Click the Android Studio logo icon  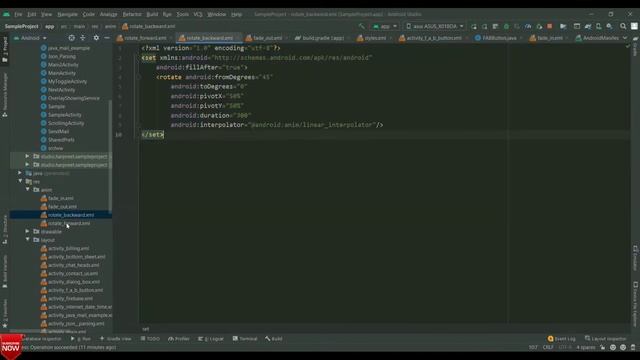6,14
